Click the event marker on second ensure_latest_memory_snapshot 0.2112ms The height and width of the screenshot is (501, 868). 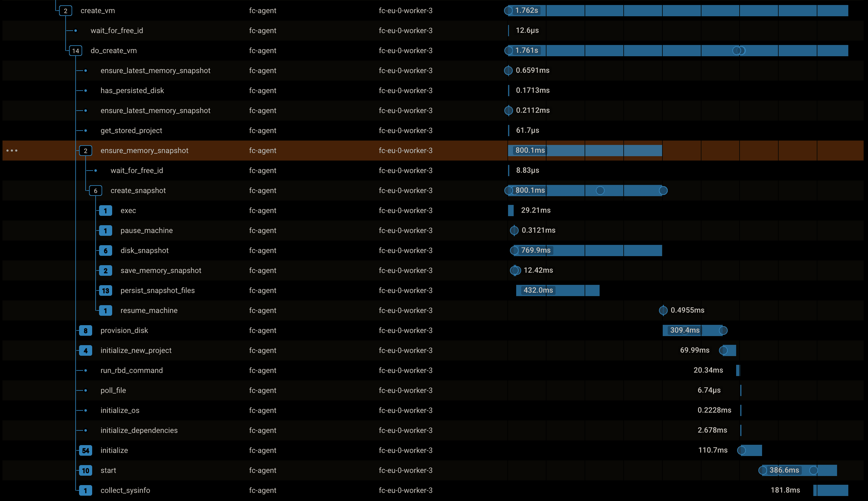point(508,111)
